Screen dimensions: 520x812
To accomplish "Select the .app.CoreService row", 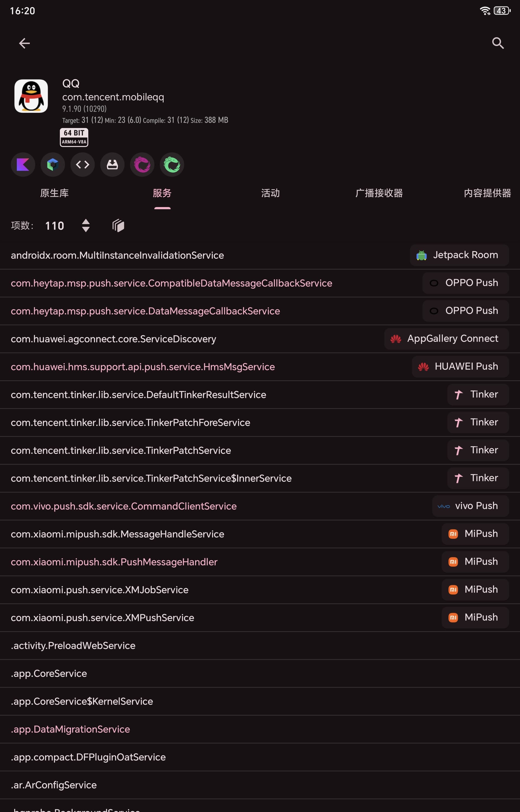I will click(x=260, y=673).
